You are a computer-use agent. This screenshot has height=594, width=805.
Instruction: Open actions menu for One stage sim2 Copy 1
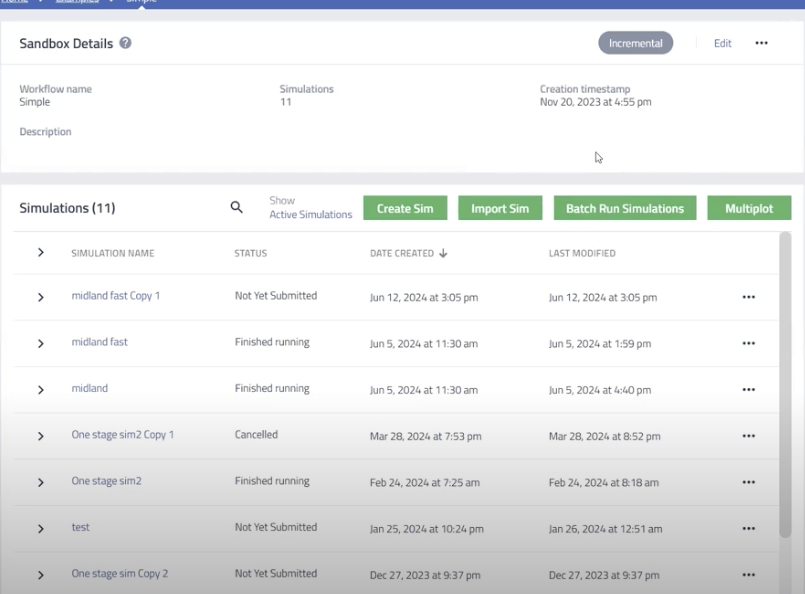tap(748, 436)
